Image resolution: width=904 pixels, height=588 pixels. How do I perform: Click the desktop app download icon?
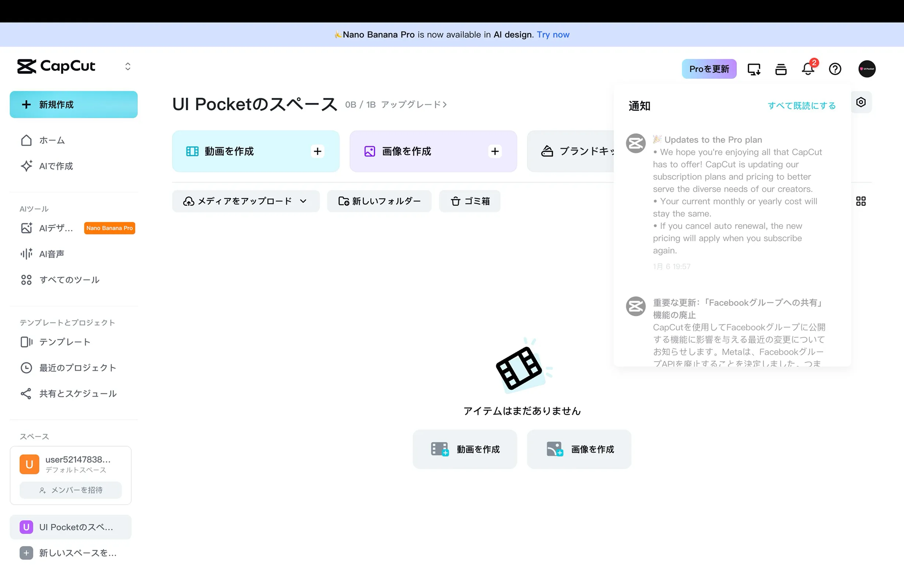tap(754, 69)
